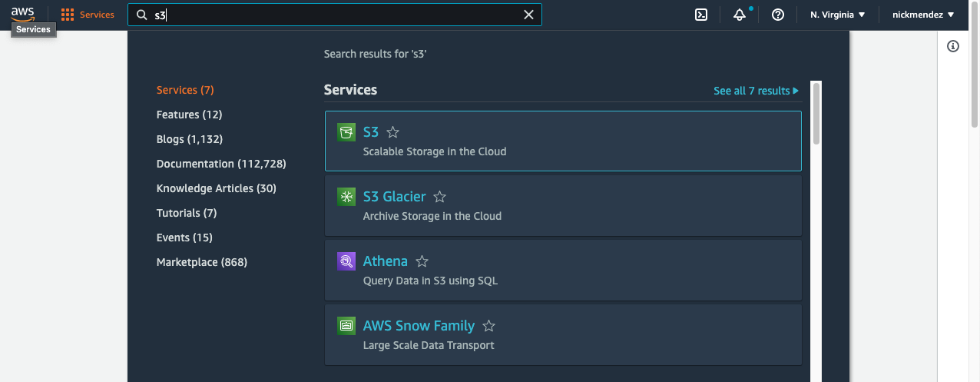Click the search results scrollbar
980x382 pixels.
coord(816,114)
